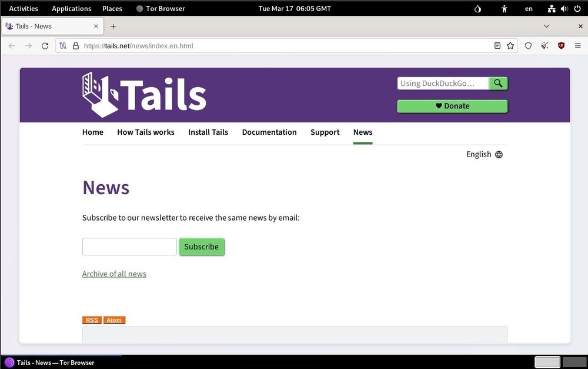
Task: Open the 'en' keyboard layout selector
Action: pyautogui.click(x=529, y=8)
